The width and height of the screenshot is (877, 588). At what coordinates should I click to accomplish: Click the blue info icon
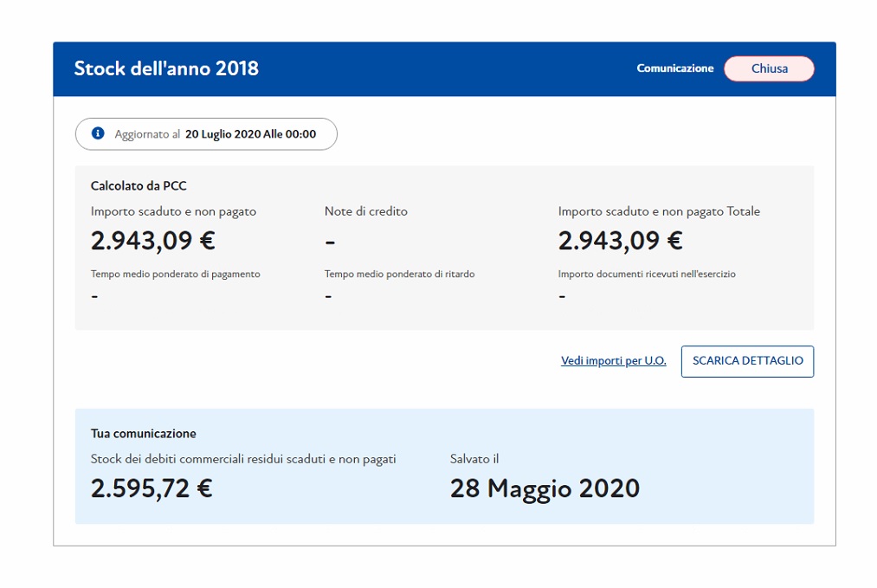(x=98, y=134)
